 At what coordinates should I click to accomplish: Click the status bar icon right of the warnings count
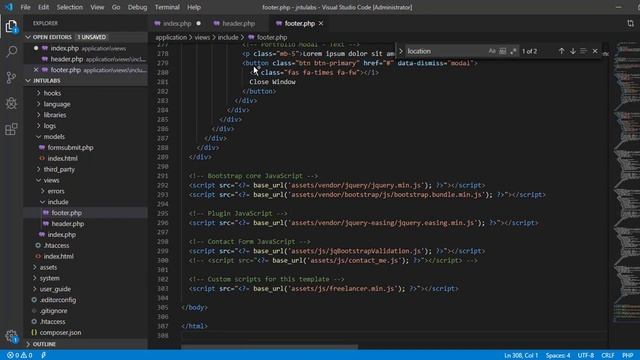pyautogui.click(x=44, y=356)
